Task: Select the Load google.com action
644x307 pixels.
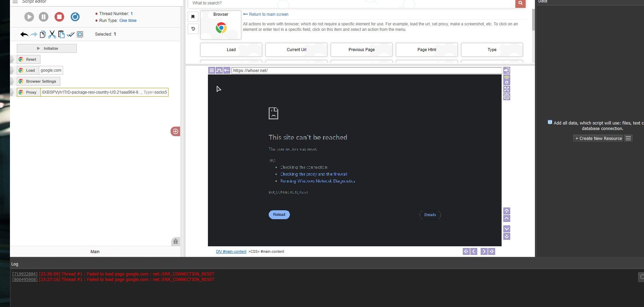Action: coord(40,70)
